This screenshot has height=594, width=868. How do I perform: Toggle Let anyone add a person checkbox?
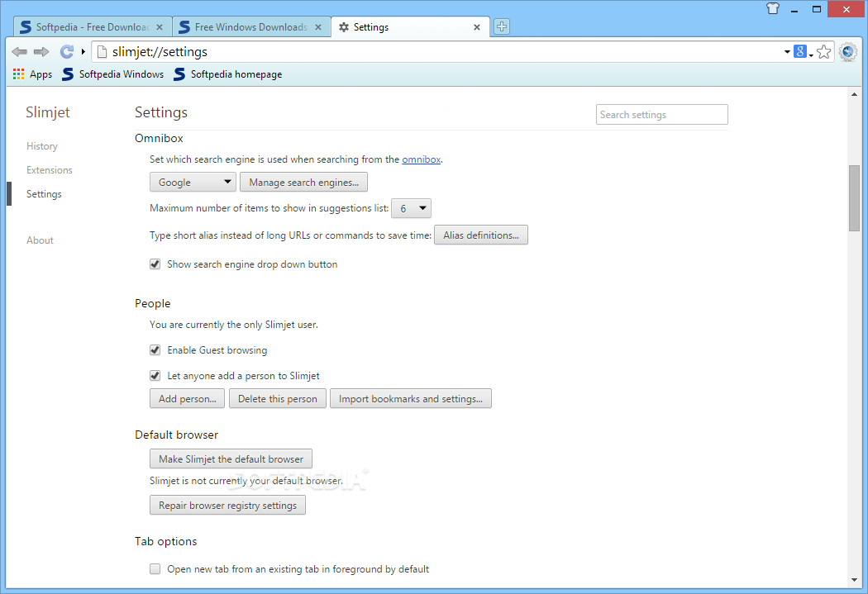[155, 376]
